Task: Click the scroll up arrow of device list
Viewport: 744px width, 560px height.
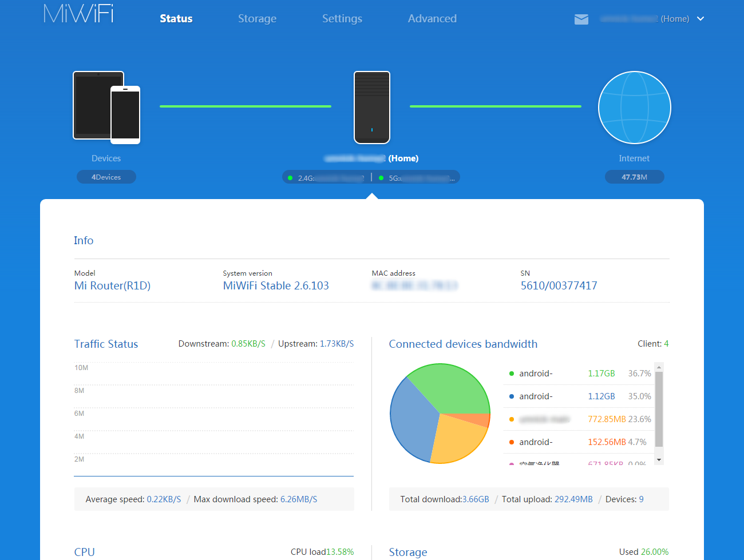Action: 659,367
